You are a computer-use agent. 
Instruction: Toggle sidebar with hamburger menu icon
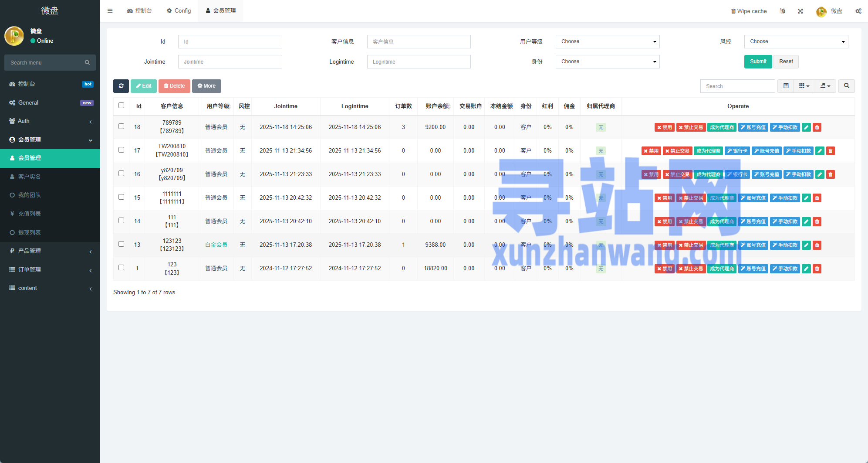point(110,11)
